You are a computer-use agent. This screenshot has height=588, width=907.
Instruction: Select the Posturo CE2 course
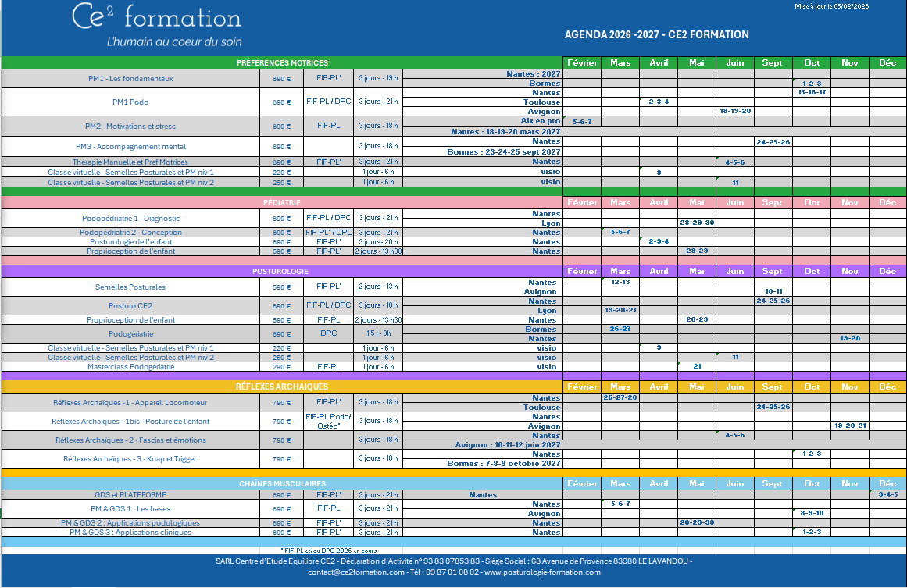coord(130,306)
